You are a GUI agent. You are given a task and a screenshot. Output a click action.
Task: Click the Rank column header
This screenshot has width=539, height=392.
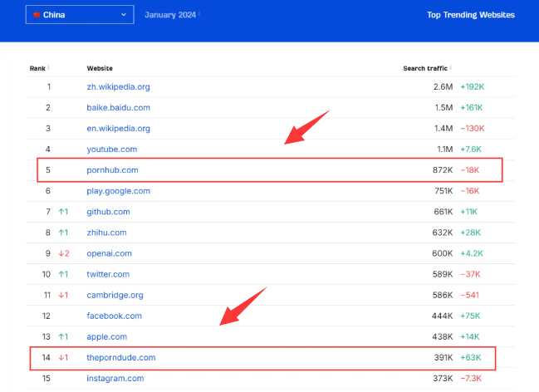tap(37, 68)
